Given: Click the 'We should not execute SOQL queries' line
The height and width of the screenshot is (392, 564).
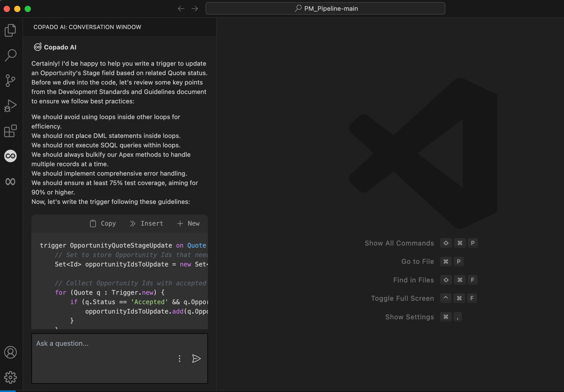Looking at the screenshot, I should point(106,145).
